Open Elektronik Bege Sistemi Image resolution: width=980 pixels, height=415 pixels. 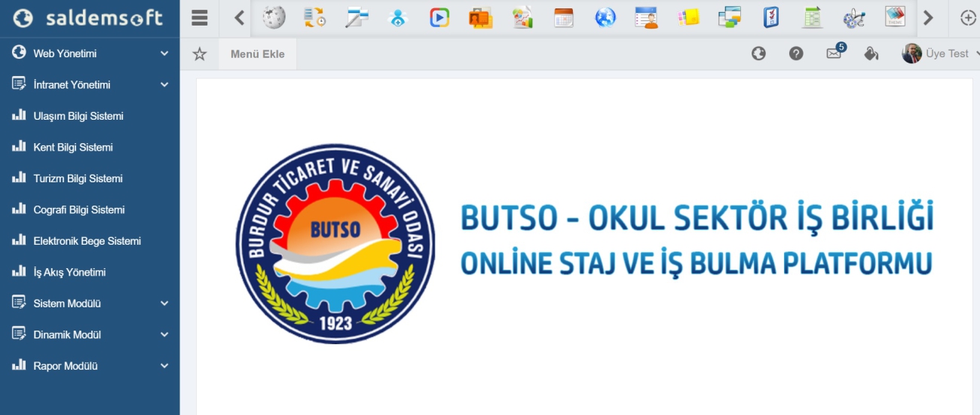coord(90,241)
